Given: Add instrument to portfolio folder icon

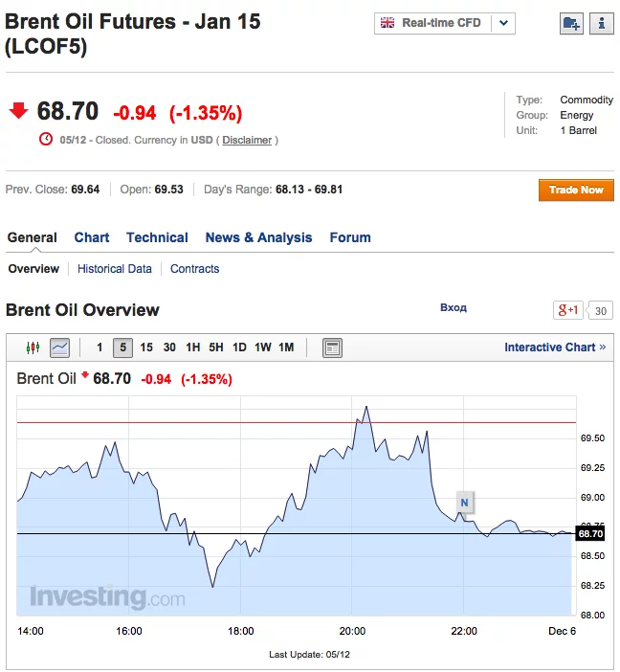Looking at the screenshot, I should pos(571,24).
